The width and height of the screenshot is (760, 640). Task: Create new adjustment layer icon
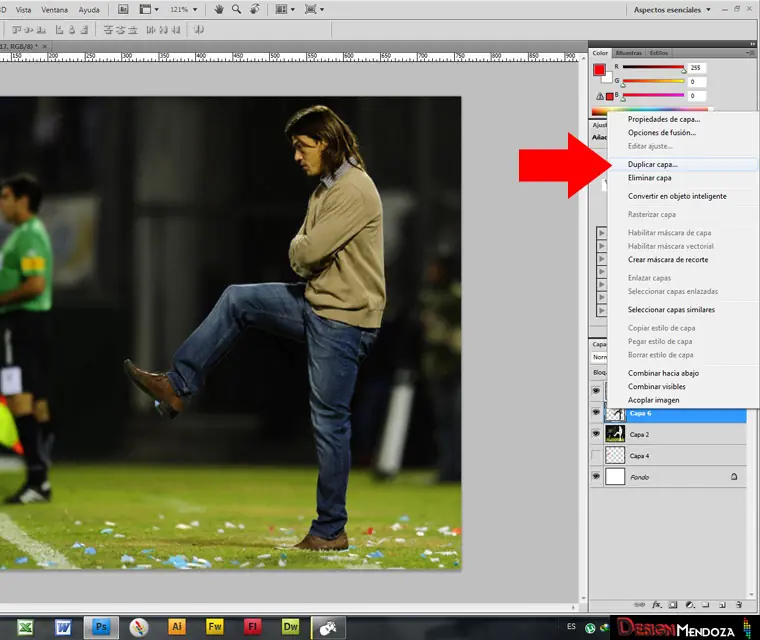pos(689,605)
